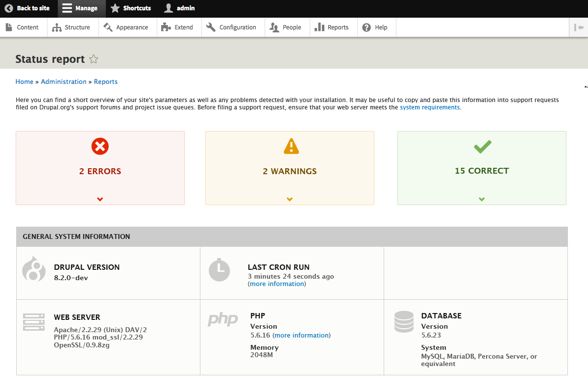Image resolution: width=588 pixels, height=392 pixels.
Task: Open the Configuration menu
Action: pos(232,27)
